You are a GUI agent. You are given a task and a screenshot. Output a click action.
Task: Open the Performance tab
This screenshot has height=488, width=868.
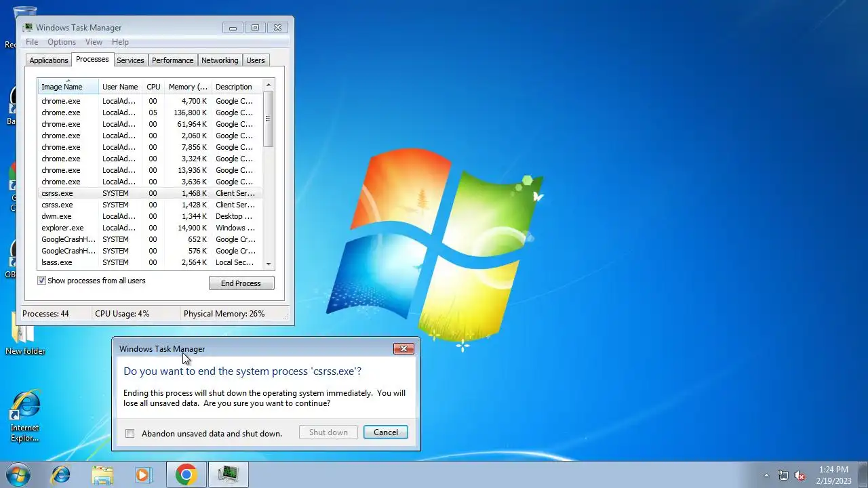coord(172,60)
